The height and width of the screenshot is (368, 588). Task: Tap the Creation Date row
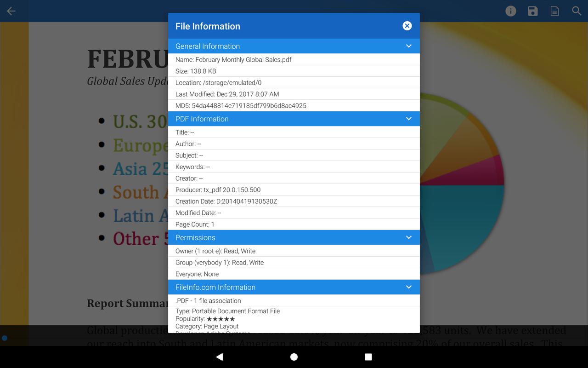[x=294, y=201]
